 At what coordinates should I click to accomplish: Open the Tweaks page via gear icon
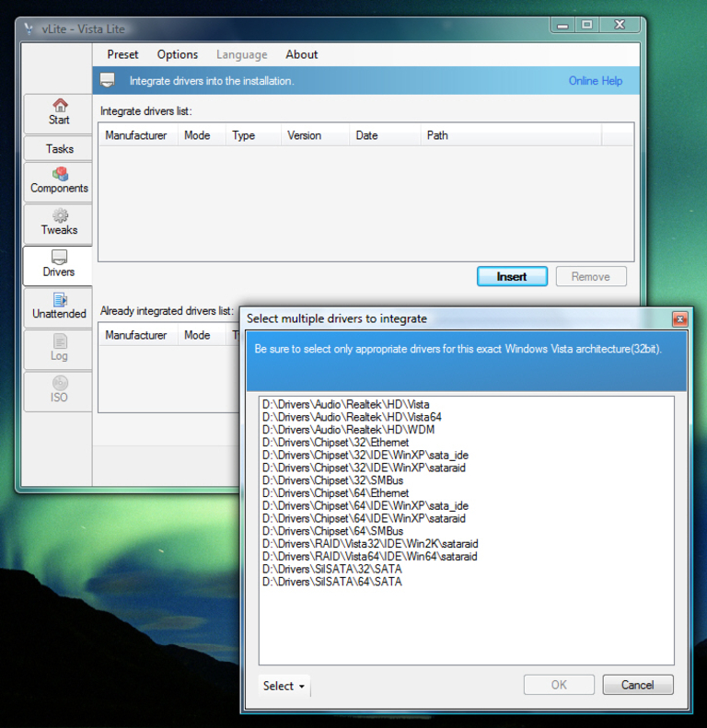pos(59,224)
